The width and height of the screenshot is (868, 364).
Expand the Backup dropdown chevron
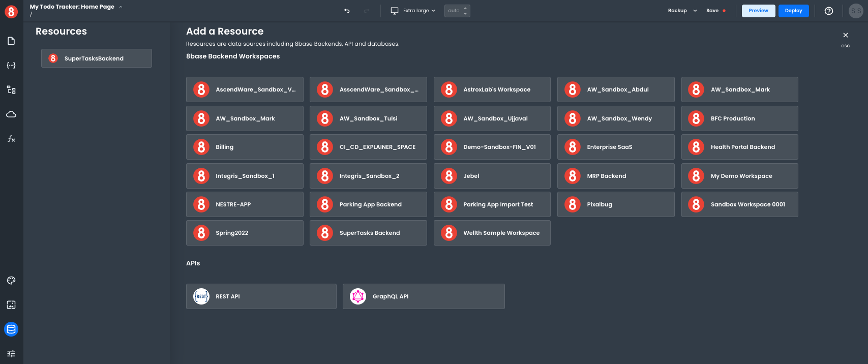pyautogui.click(x=695, y=11)
